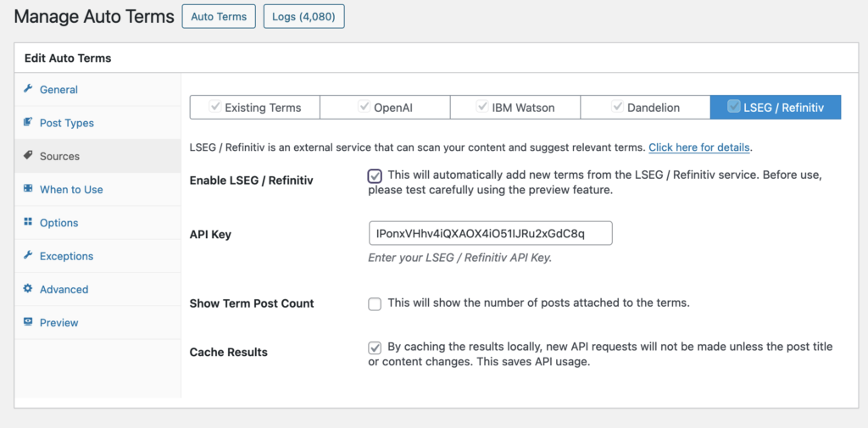The height and width of the screenshot is (428, 868).
Task: Click the Show Term Post Count label
Action: pos(252,303)
